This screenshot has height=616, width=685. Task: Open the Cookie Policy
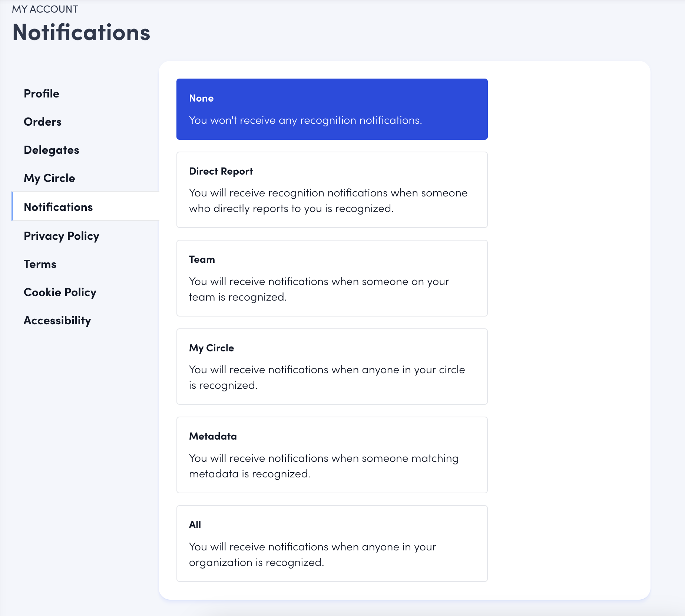point(60,292)
